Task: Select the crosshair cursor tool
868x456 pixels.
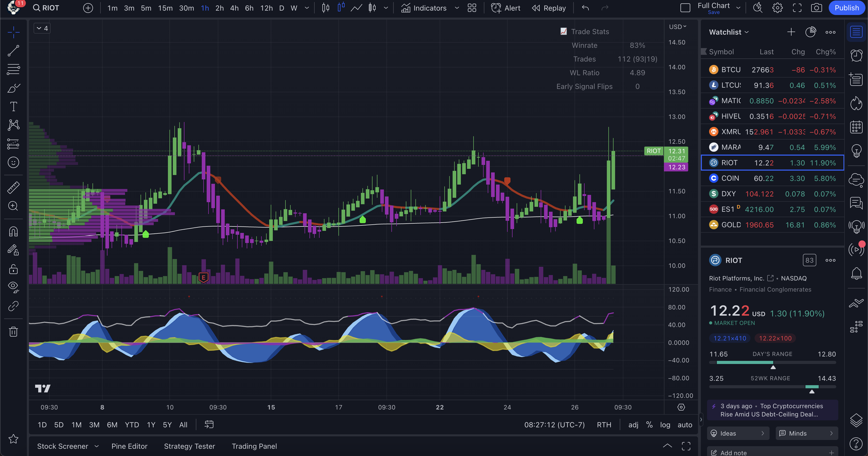Action: pos(13,32)
